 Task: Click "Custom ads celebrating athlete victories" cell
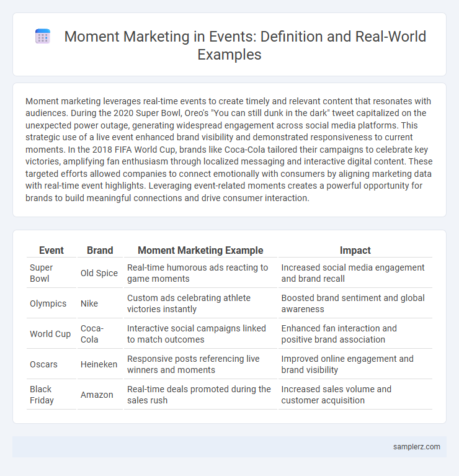pos(200,303)
